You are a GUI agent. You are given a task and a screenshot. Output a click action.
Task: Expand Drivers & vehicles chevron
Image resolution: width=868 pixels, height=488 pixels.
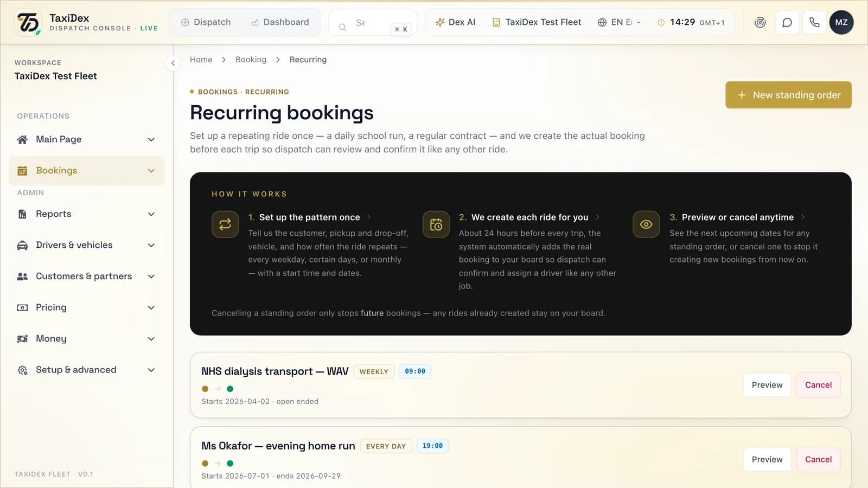[x=151, y=245]
